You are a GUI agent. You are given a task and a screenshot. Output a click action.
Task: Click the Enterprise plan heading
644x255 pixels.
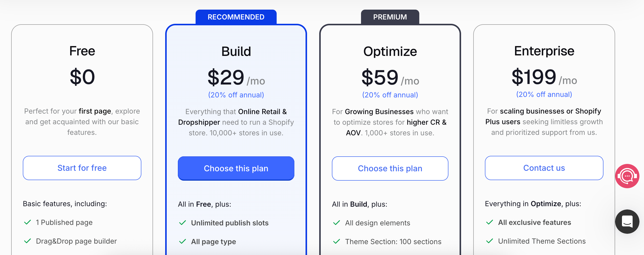tap(544, 51)
